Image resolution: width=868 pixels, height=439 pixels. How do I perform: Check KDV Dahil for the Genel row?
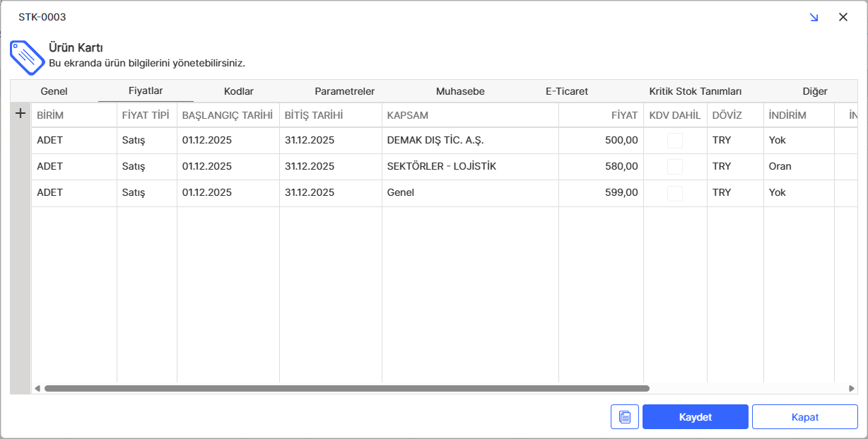tap(675, 193)
